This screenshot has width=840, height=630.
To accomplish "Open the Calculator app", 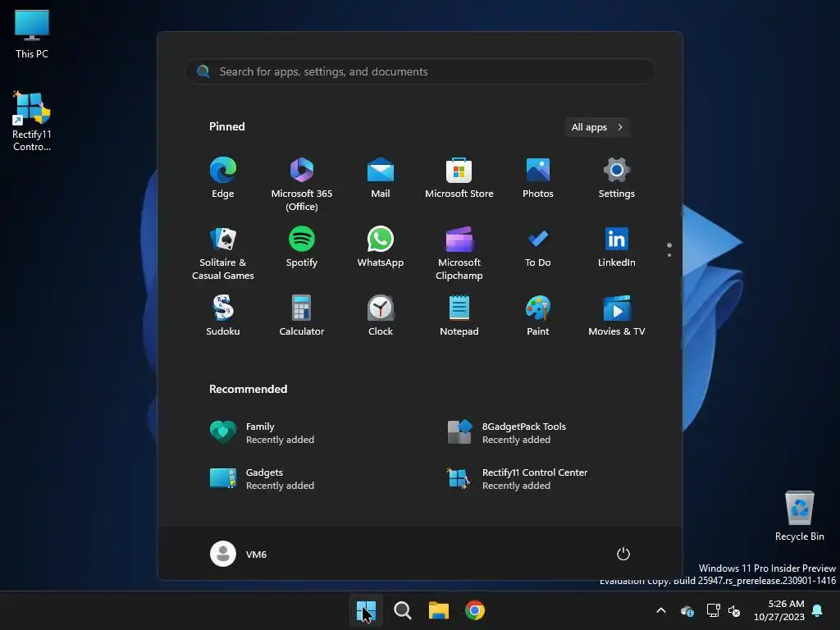I will [x=302, y=316].
